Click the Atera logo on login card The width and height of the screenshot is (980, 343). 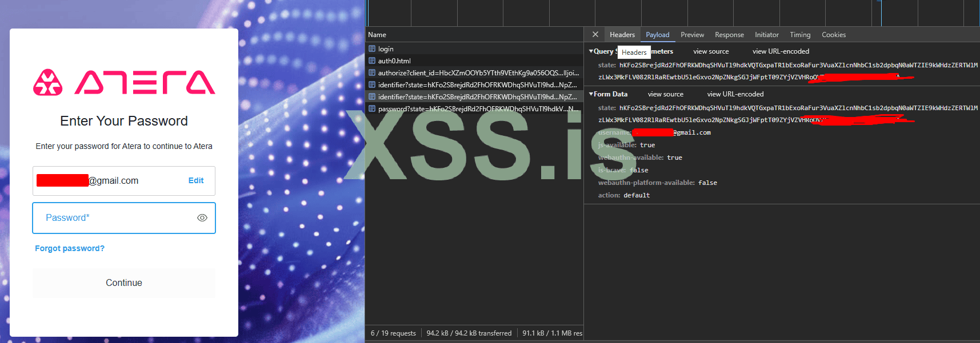coord(124,83)
